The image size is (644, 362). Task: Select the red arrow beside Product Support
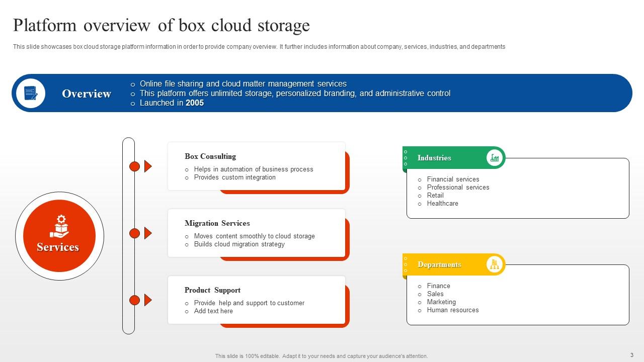click(147, 300)
